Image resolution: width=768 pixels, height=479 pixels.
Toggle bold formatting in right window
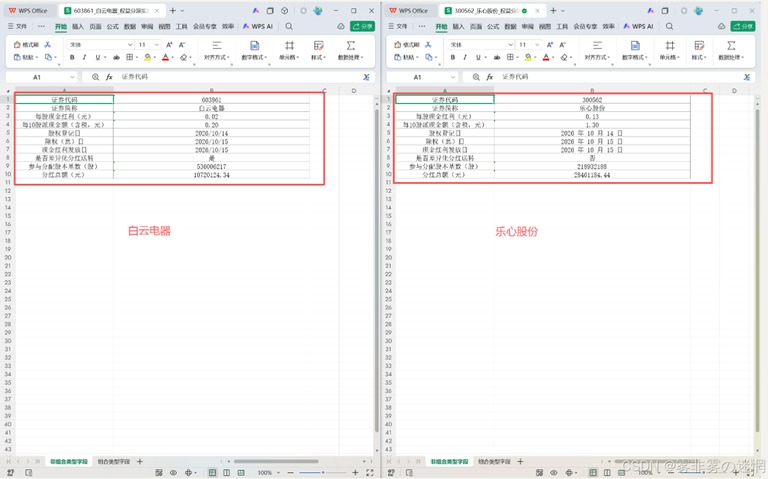click(453, 57)
